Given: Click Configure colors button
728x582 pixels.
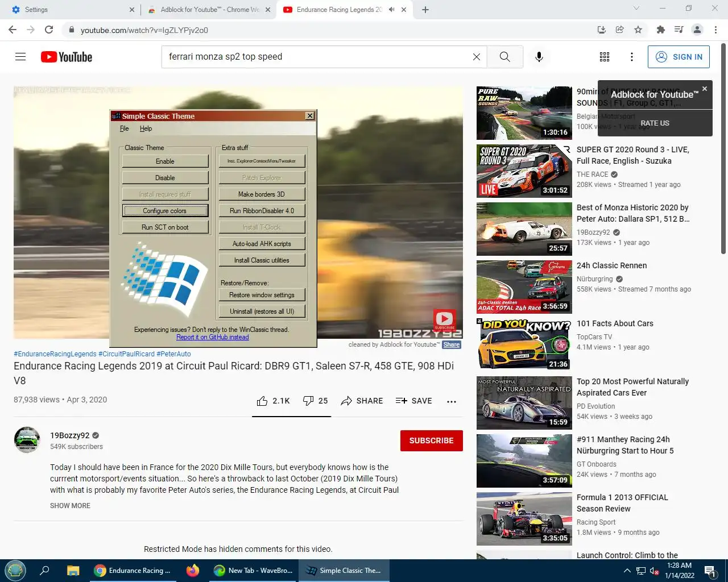Looking at the screenshot, I should pyautogui.click(x=165, y=211).
